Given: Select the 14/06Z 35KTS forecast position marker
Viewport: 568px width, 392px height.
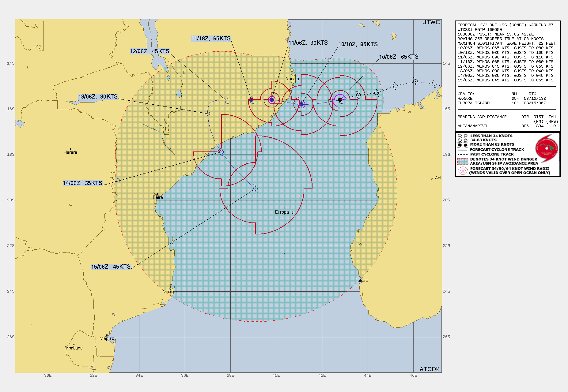Looking at the screenshot, I should (x=221, y=152).
